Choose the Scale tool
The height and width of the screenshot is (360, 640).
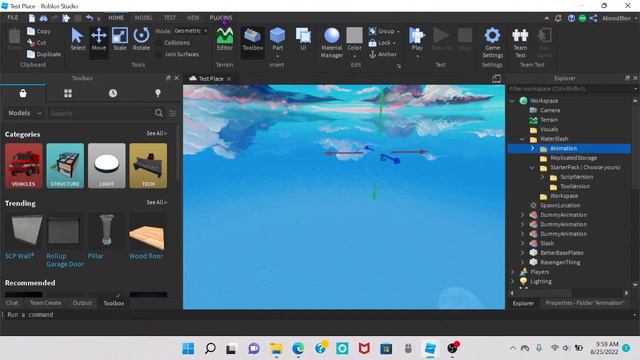pos(120,39)
